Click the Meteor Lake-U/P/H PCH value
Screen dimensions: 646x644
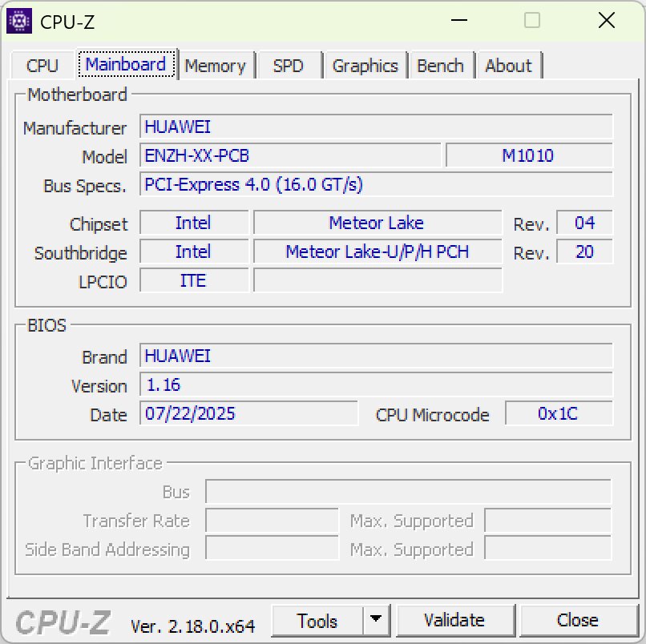378,252
